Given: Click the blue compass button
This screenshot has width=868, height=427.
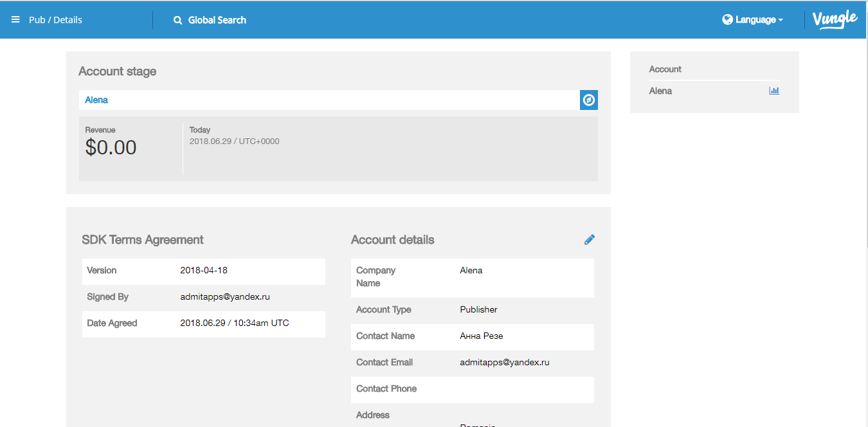Looking at the screenshot, I should (588, 100).
